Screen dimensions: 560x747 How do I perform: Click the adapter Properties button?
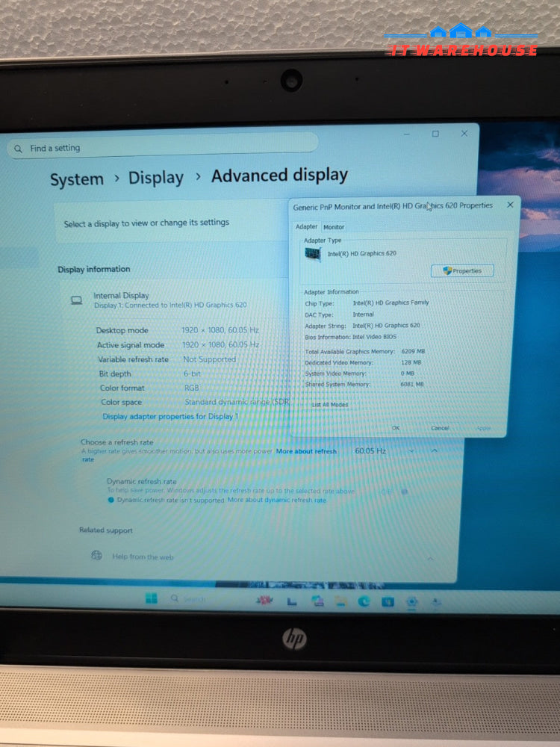(462, 271)
